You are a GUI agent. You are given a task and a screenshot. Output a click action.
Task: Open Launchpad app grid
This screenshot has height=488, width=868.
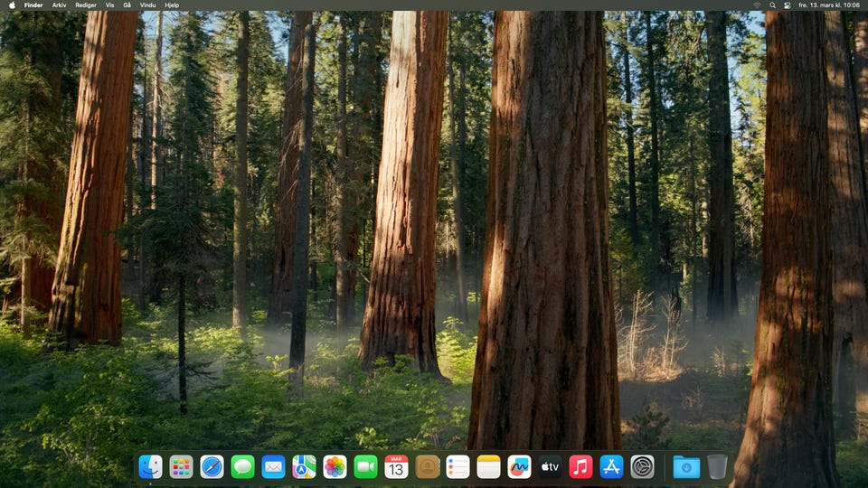tap(181, 466)
